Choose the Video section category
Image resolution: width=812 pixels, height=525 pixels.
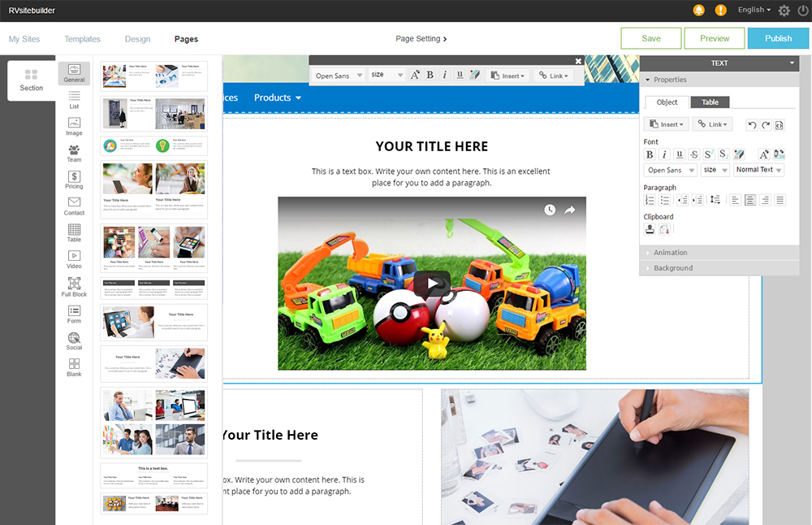tap(74, 259)
